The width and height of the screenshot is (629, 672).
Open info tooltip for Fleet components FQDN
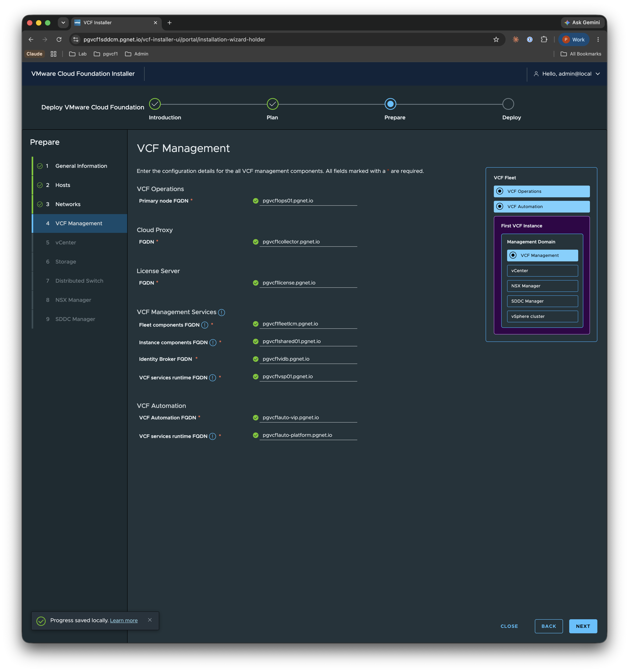click(x=205, y=325)
